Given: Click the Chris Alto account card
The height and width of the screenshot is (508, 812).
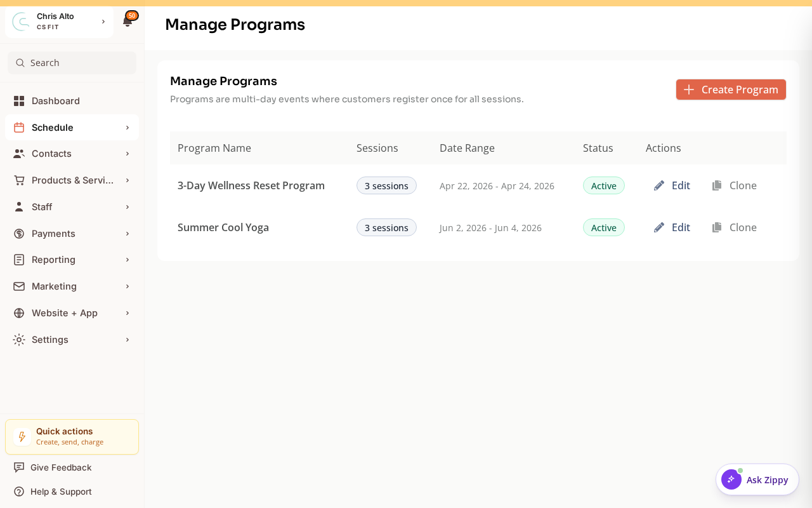Looking at the screenshot, I should (59, 22).
